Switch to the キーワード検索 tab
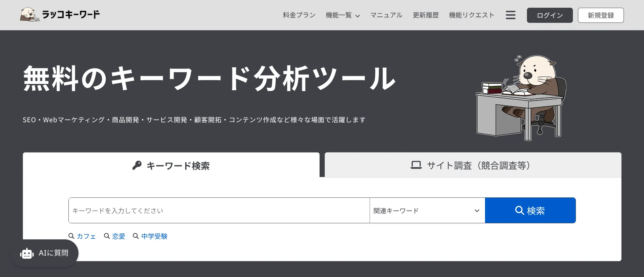The height and width of the screenshot is (277, 644). [171, 165]
